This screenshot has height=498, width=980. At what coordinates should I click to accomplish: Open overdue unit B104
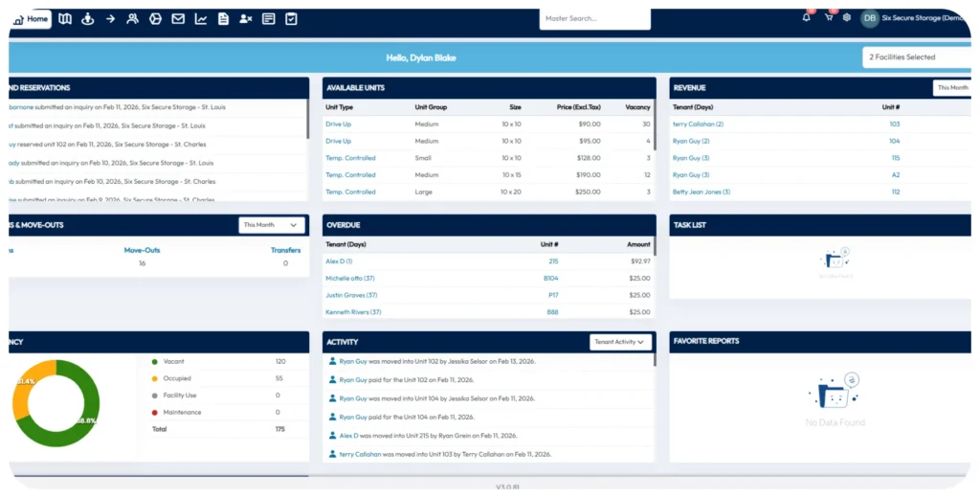[550, 278]
